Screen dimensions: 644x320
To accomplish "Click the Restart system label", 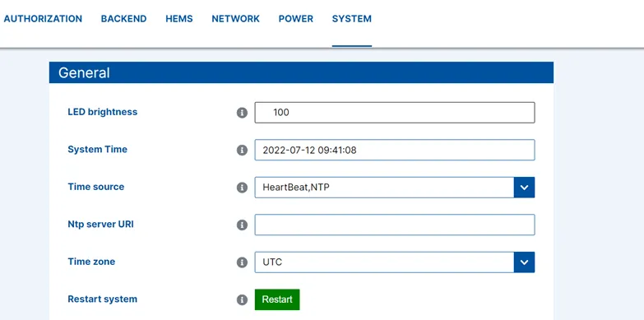I will [103, 299].
